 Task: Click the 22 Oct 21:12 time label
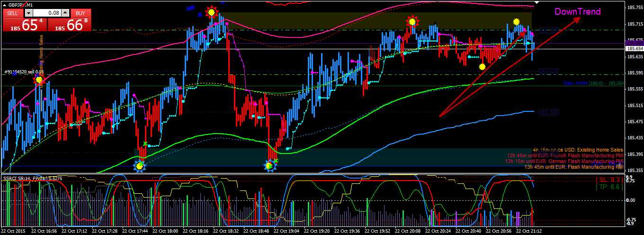pos(530,232)
